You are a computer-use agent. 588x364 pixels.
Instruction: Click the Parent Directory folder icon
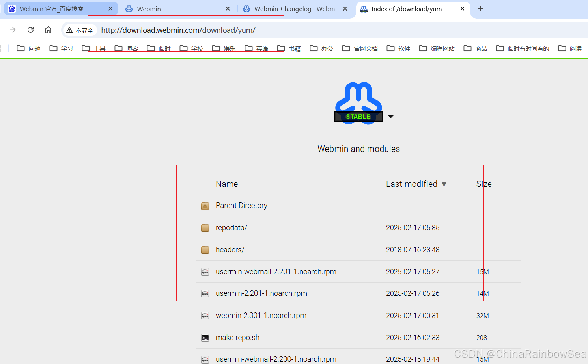(205, 205)
